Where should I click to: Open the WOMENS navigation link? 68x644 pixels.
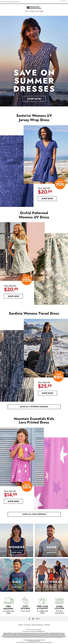(32, 11)
